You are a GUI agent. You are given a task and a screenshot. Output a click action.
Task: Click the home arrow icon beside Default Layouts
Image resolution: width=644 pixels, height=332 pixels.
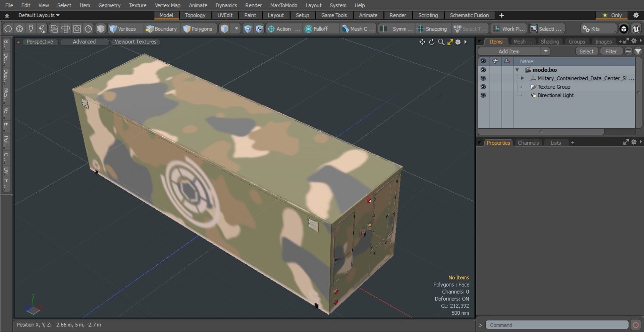7,15
